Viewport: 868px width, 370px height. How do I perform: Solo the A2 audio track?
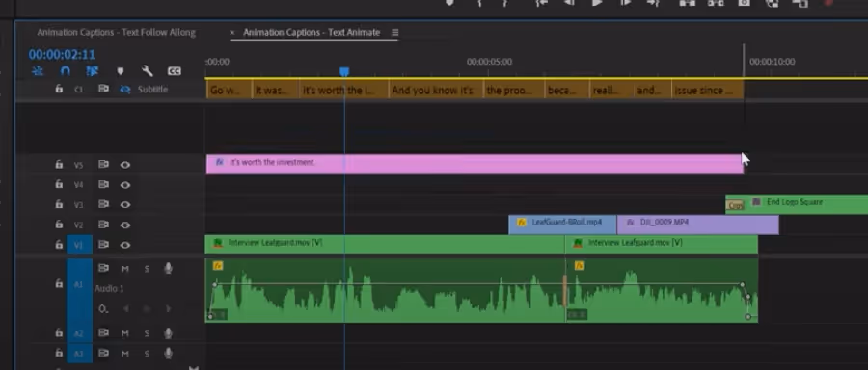[147, 333]
